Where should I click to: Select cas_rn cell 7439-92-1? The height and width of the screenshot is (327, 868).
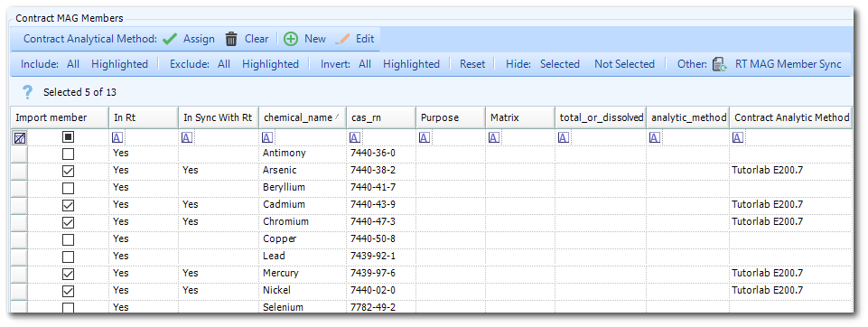(x=381, y=256)
